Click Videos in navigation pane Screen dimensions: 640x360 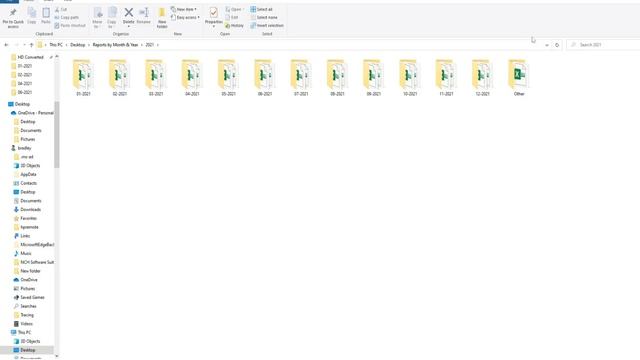23,324
